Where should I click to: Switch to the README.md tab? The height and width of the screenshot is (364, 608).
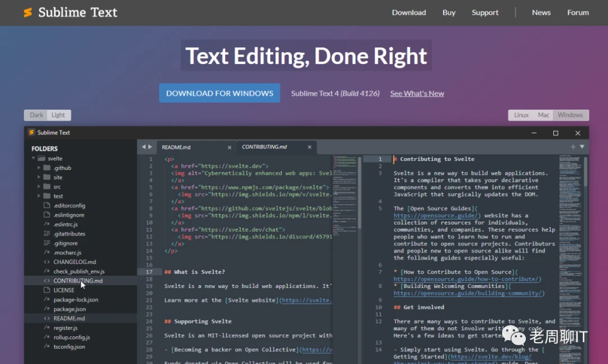(x=176, y=147)
